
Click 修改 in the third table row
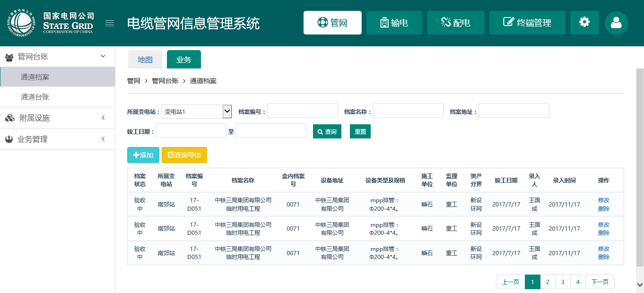point(604,249)
